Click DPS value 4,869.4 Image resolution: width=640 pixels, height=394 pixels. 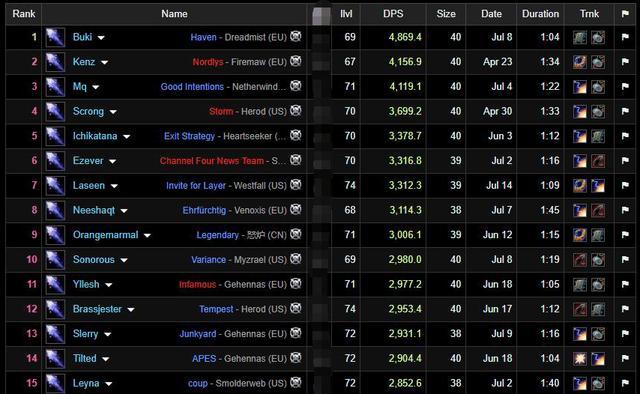point(405,37)
